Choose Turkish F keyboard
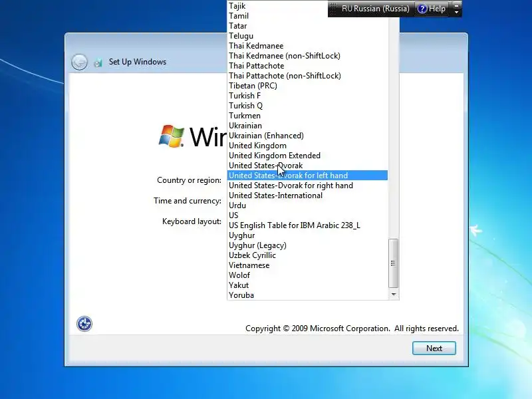This screenshot has height=399, width=532. 307,96
